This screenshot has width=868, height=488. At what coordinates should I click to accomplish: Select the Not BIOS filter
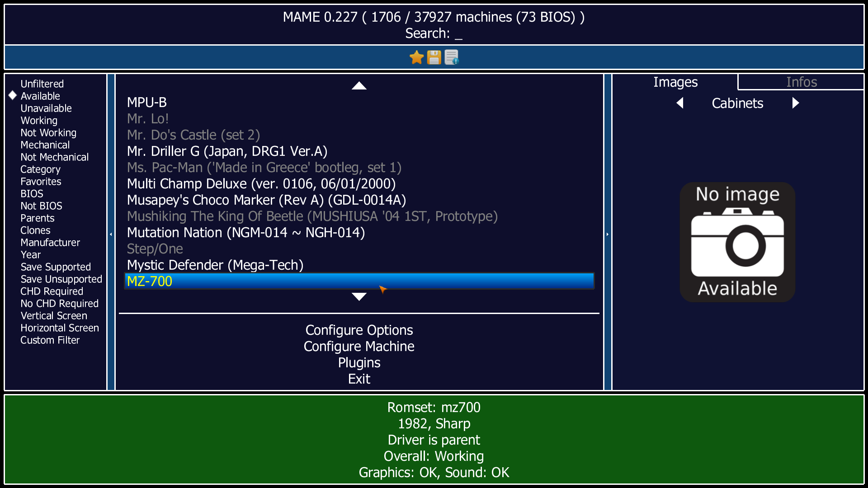point(41,206)
